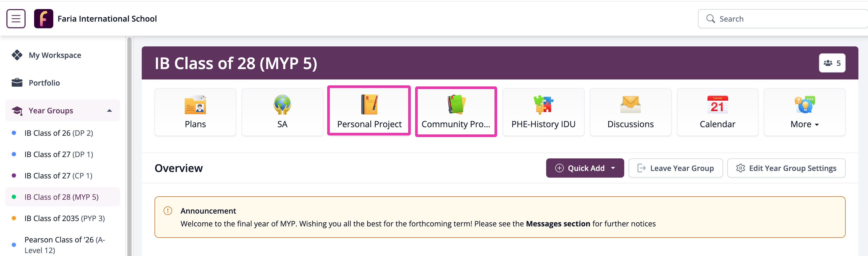Click the Faria school logo
Image resolution: width=868 pixels, height=256 pixels.
(43, 19)
